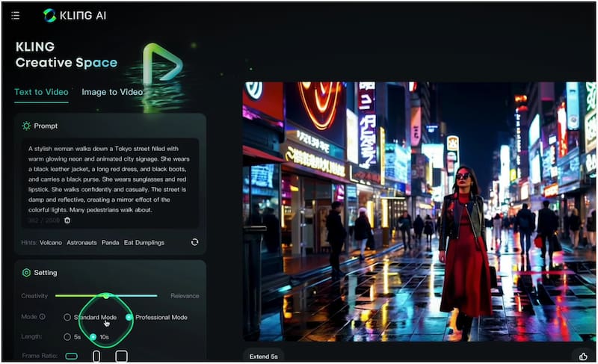The height and width of the screenshot is (364, 598).
Task: Select Professional Mode radio button
Action: [129, 317]
